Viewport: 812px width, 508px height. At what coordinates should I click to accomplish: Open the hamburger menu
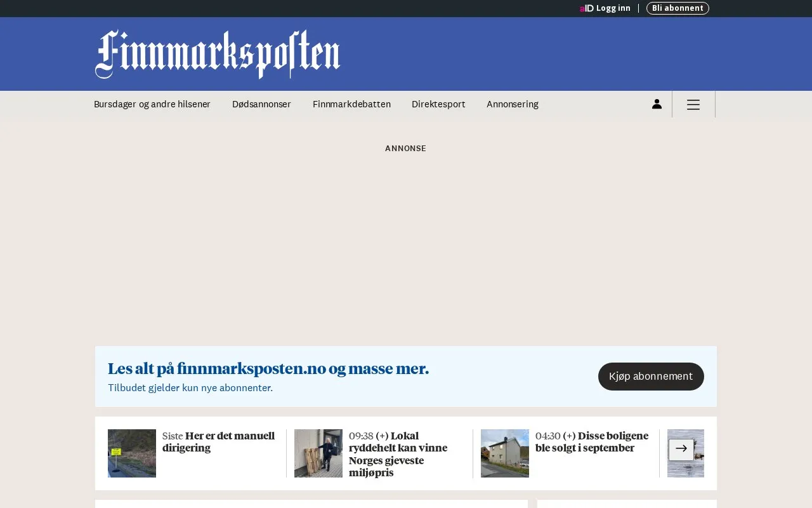(x=693, y=105)
